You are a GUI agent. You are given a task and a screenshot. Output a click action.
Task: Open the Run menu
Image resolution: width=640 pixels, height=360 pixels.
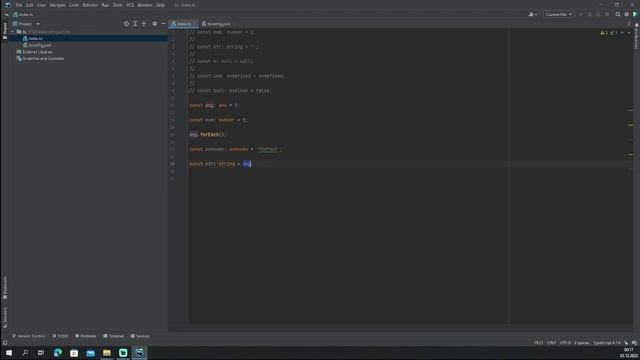coord(105,5)
